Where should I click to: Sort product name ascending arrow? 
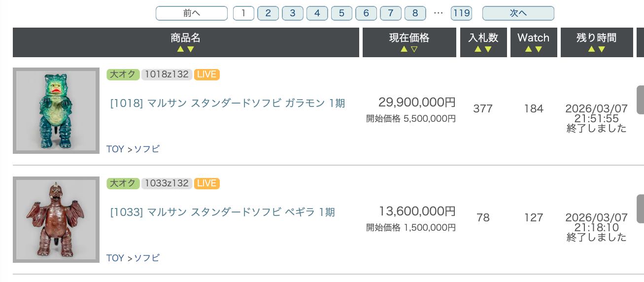(180, 49)
